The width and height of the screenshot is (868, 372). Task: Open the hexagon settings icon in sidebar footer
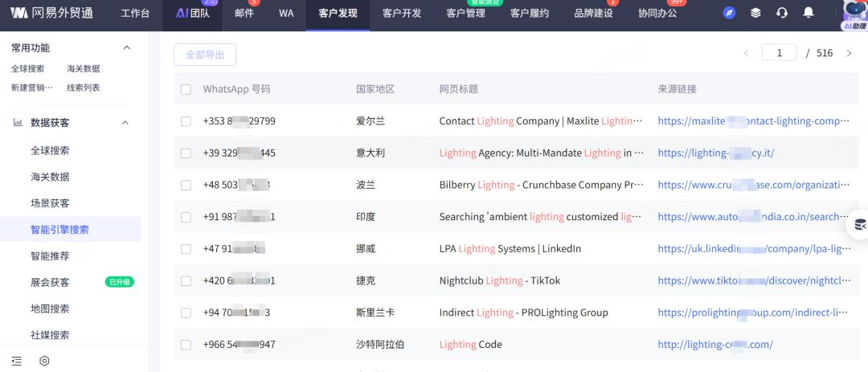44,361
